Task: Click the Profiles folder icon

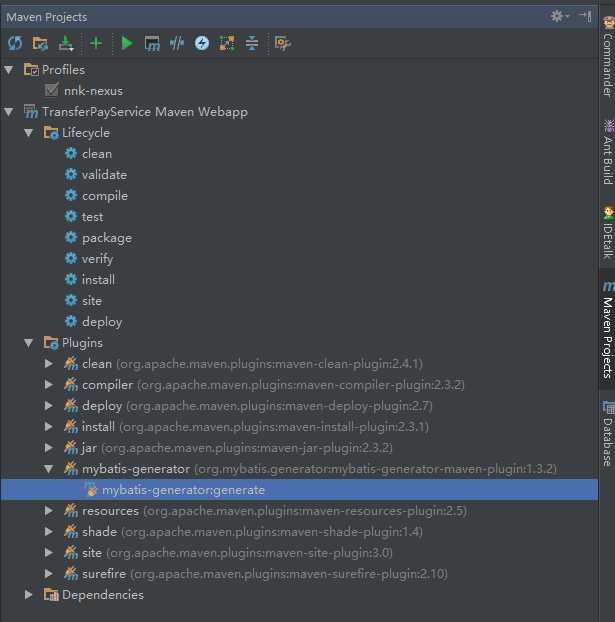Action: point(31,70)
